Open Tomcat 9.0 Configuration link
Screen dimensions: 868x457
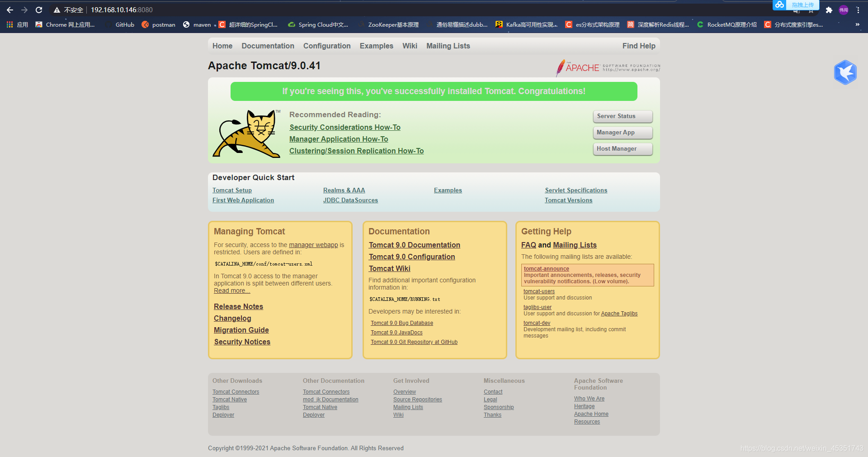tap(412, 257)
